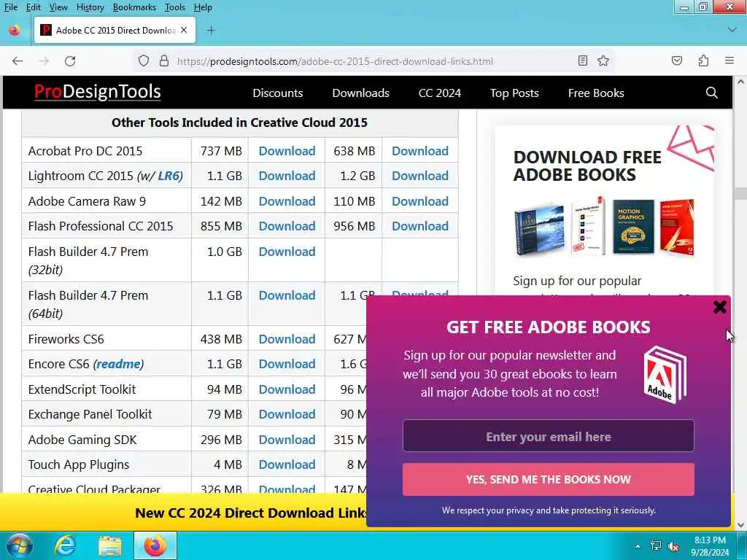Download Touch App Plugins 4 MB
747x560 pixels.
[x=287, y=464]
